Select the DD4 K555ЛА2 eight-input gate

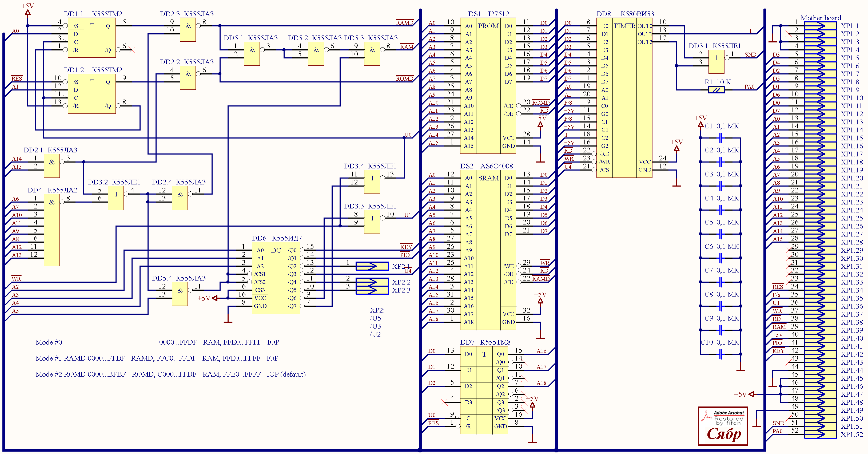51,230
